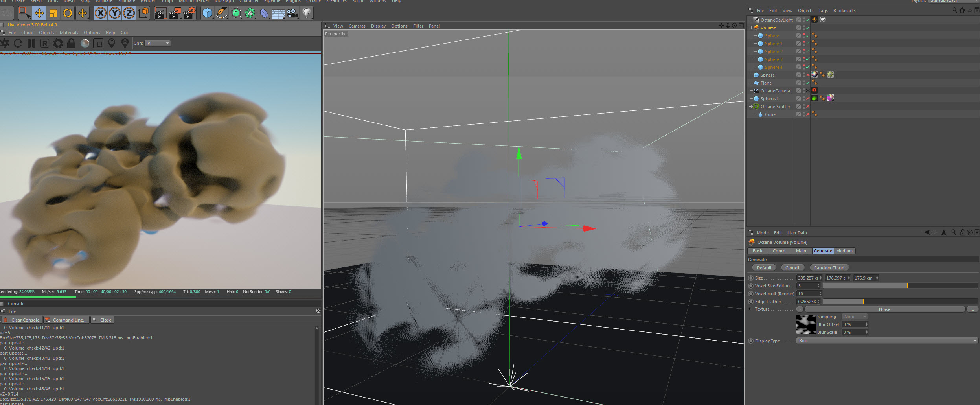
Task: Collapse the Octane Scatter tree
Action: pyautogui.click(x=750, y=107)
